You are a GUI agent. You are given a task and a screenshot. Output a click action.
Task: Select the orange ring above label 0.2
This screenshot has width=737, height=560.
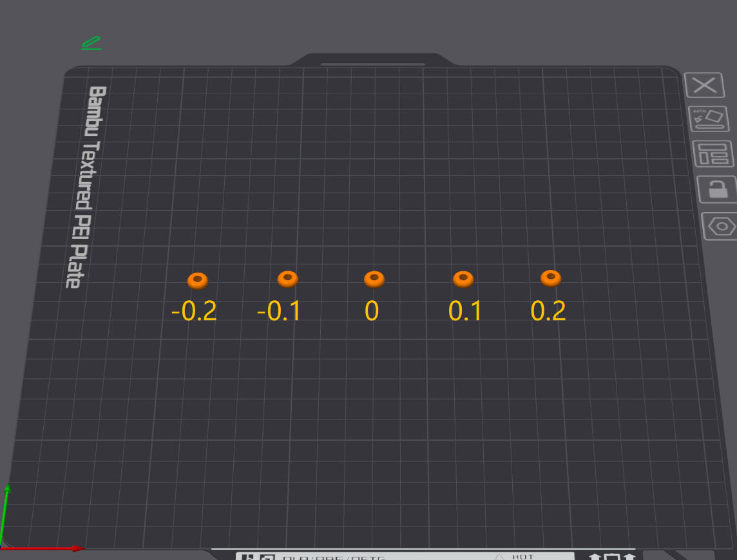tap(551, 278)
